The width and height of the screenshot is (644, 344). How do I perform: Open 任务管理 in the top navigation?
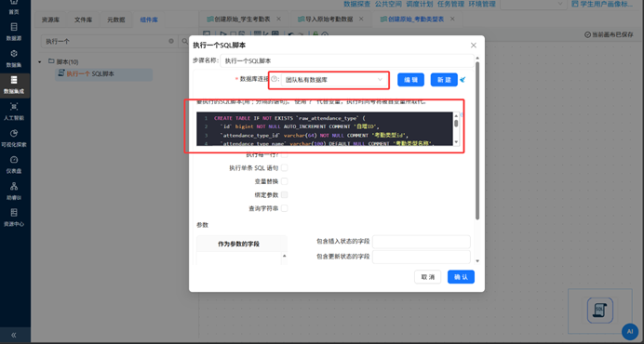point(450,4)
